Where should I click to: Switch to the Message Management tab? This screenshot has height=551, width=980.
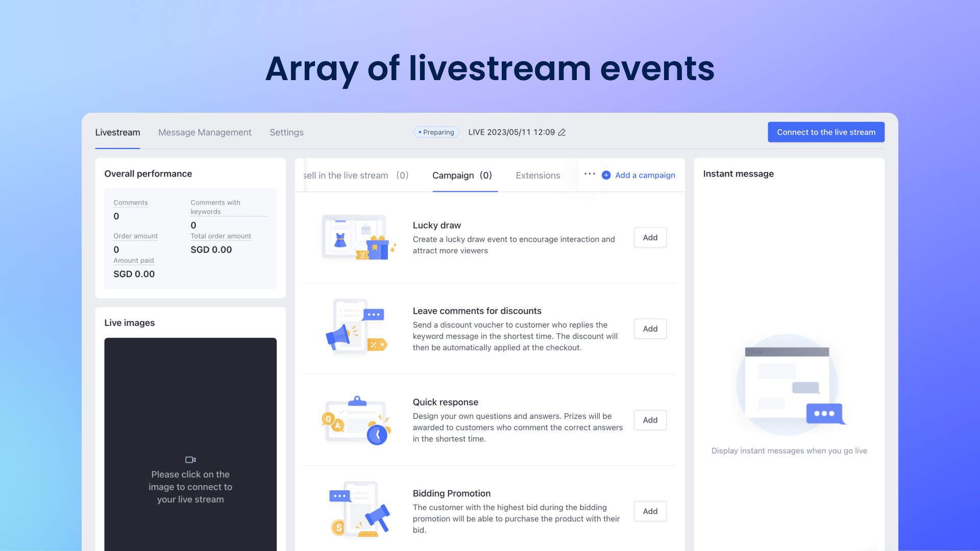(x=205, y=133)
